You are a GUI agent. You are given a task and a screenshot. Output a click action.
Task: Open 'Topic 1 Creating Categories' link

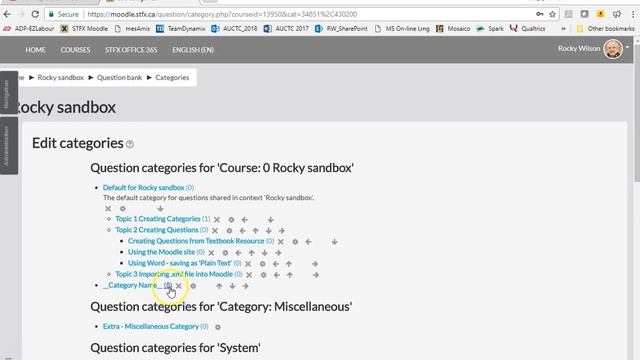click(x=158, y=219)
